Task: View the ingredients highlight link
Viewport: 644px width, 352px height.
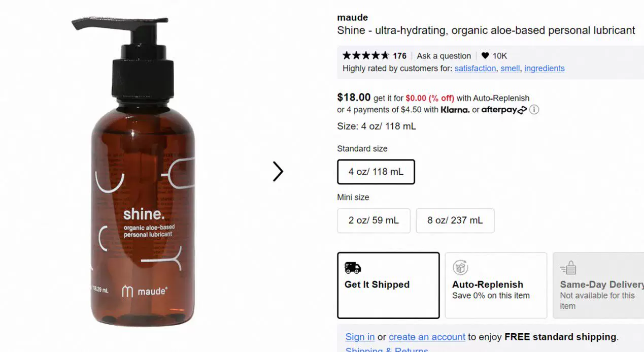Action: (545, 68)
